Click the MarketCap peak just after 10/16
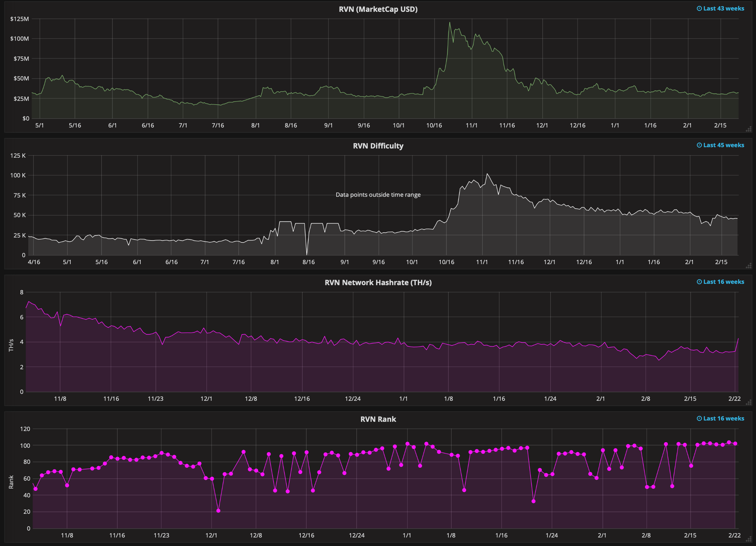Image resolution: width=756 pixels, height=546 pixels. tap(450, 23)
